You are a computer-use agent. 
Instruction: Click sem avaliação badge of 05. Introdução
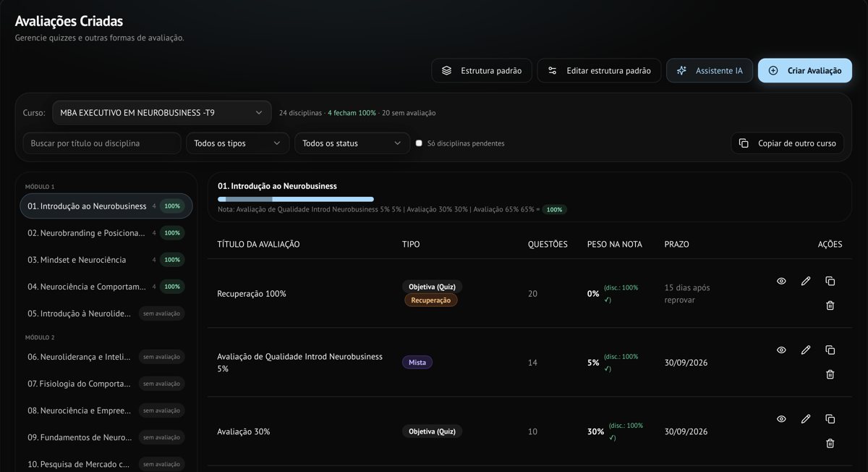[161, 313]
